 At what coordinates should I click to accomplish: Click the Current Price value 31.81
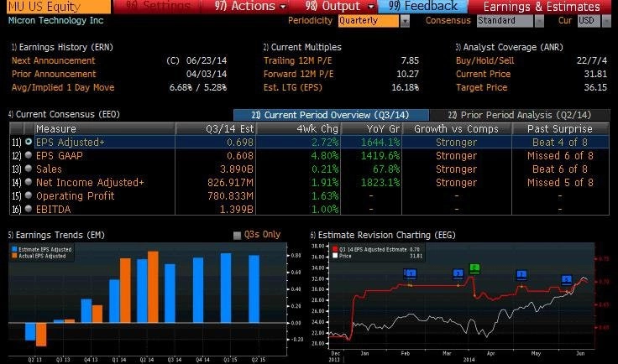coord(595,74)
